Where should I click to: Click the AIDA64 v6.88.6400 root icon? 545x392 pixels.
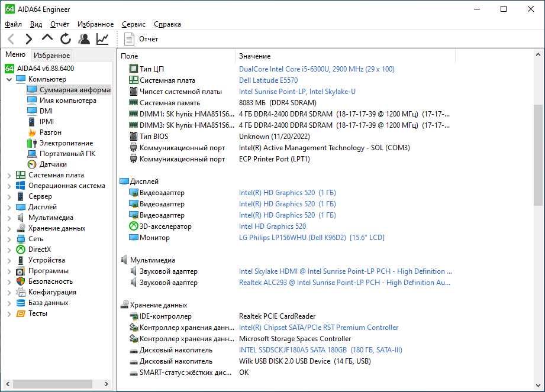9,69
